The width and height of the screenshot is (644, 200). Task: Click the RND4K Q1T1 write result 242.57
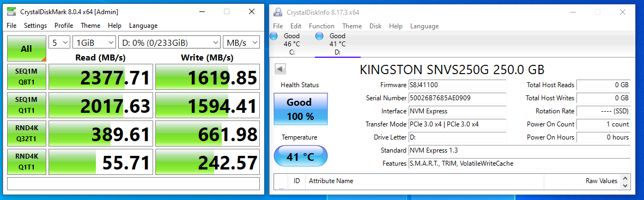coord(208,162)
